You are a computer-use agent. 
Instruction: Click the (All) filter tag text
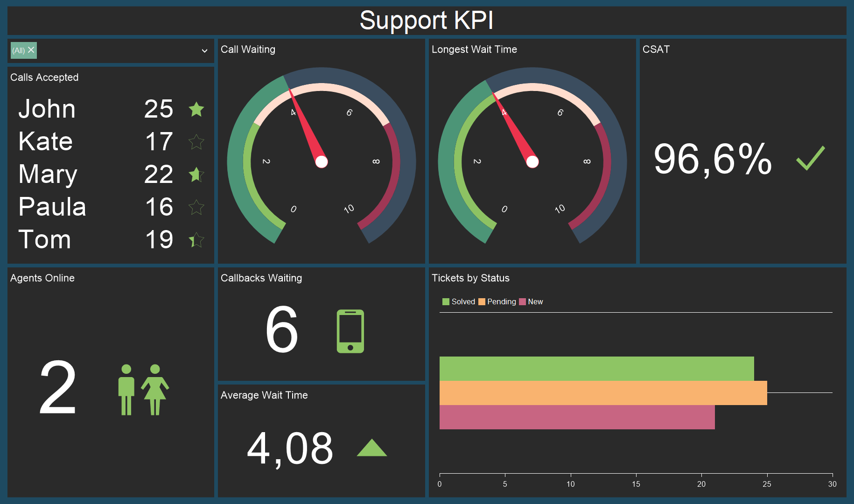[19, 50]
